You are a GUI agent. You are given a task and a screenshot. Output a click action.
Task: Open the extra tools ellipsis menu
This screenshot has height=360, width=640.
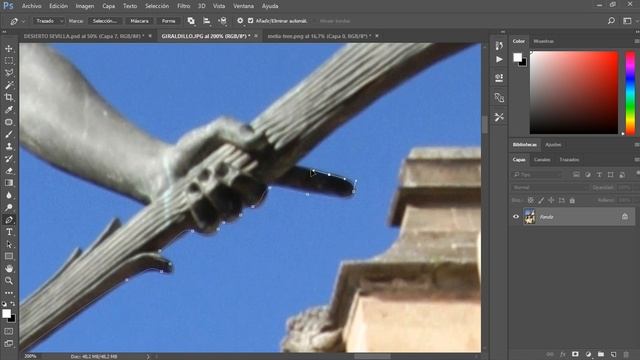pyautogui.click(x=9, y=293)
